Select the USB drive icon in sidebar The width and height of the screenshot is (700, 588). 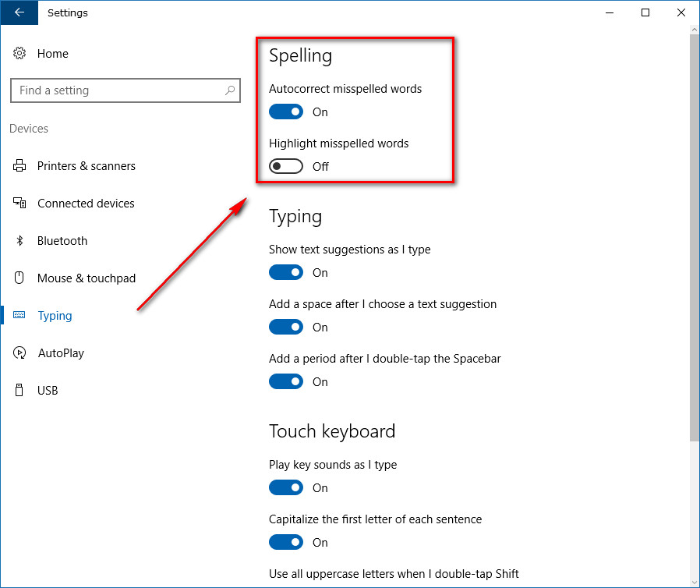coord(19,390)
